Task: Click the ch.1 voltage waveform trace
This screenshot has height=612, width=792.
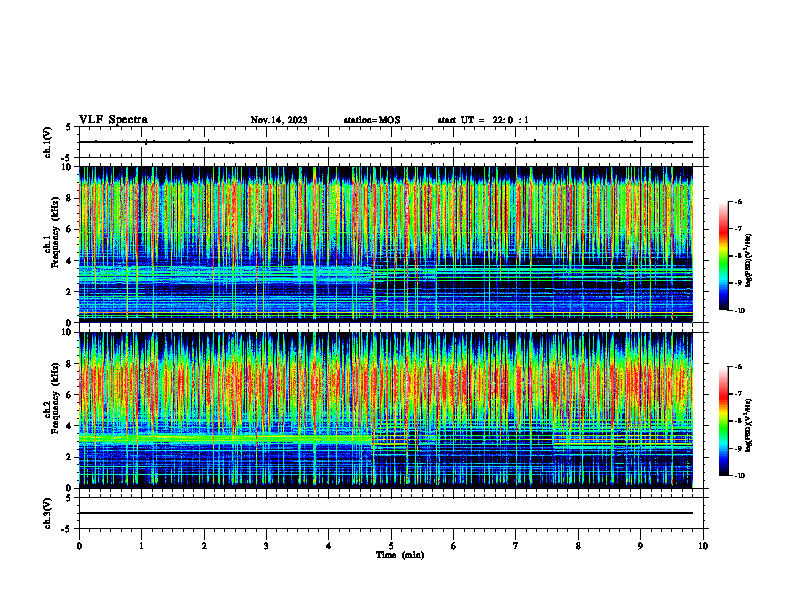Action: coord(386,142)
